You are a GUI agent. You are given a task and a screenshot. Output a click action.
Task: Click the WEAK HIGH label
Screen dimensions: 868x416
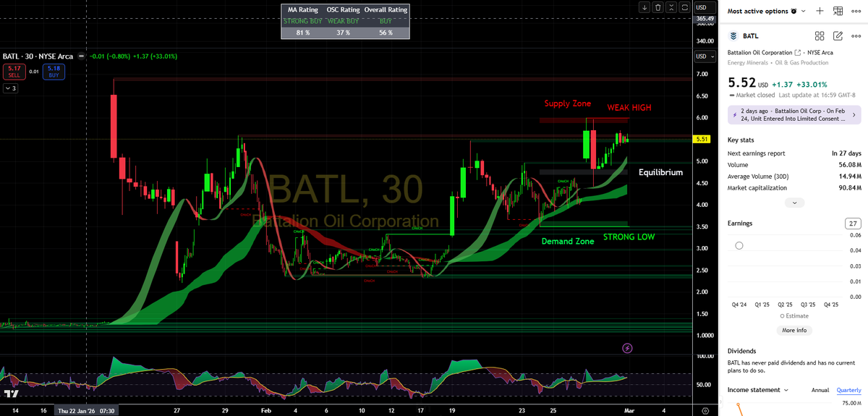tap(629, 108)
